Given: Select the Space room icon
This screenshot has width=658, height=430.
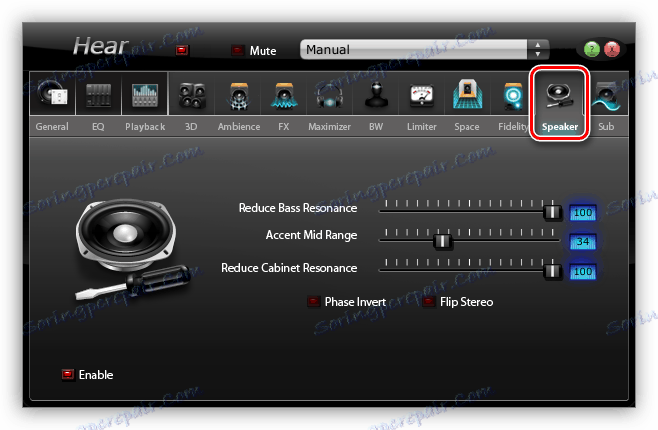Looking at the screenshot, I should [x=467, y=94].
